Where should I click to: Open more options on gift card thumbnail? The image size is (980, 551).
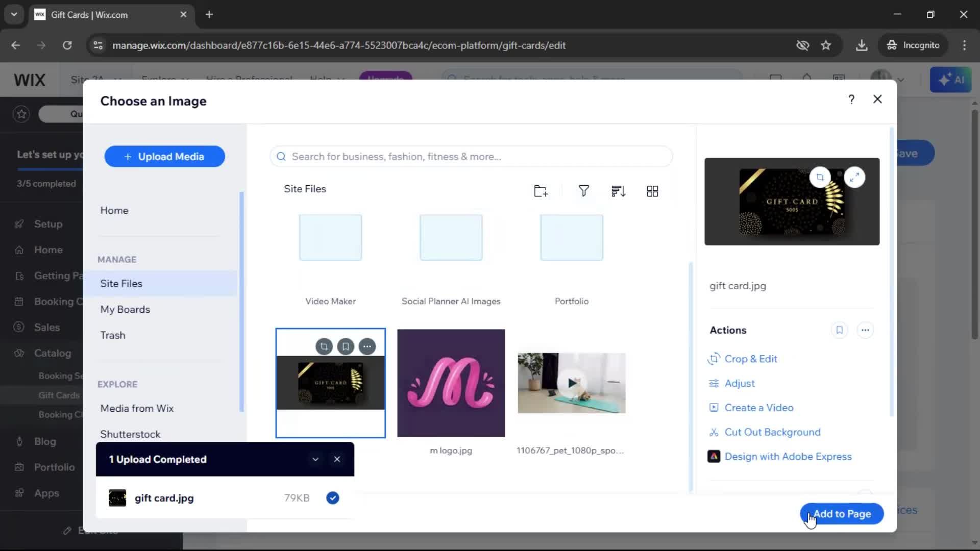(x=367, y=347)
